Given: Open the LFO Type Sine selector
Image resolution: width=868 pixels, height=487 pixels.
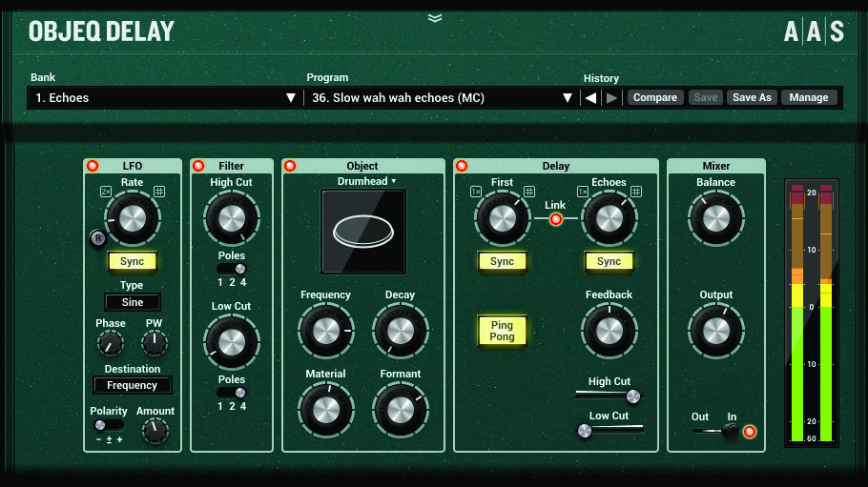Looking at the screenshot, I should [x=133, y=302].
